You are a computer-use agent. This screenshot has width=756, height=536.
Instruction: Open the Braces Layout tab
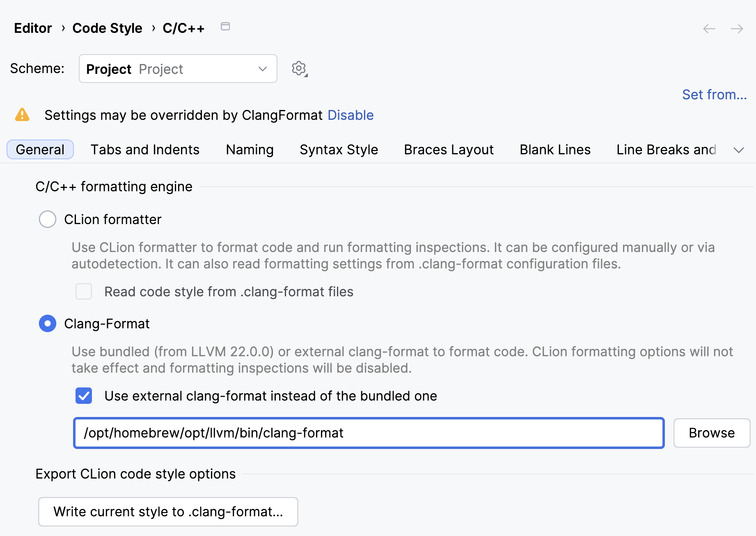click(449, 149)
